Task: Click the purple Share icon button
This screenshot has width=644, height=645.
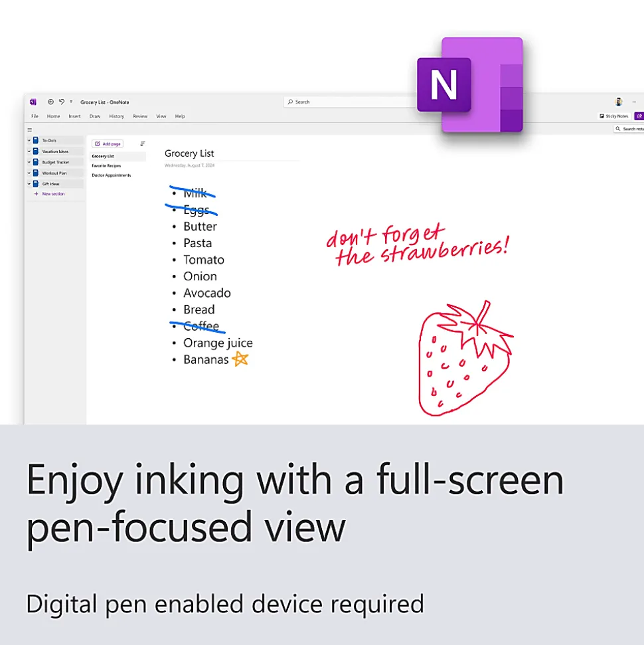Action: tap(639, 116)
